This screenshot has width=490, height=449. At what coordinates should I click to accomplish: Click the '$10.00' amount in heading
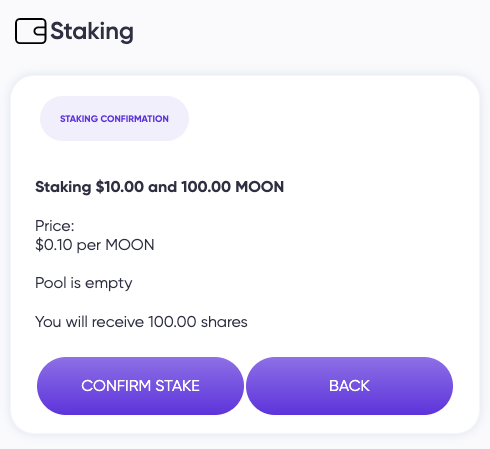click(x=120, y=187)
